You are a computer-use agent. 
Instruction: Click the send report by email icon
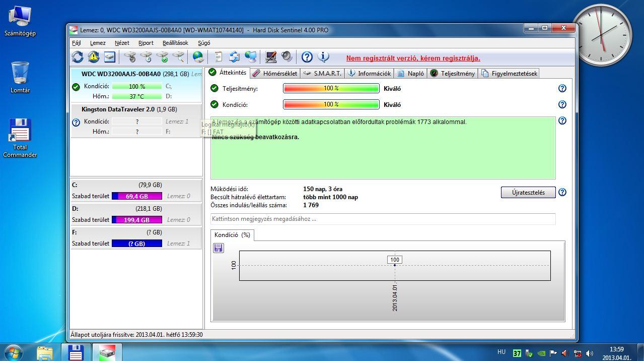(x=234, y=57)
